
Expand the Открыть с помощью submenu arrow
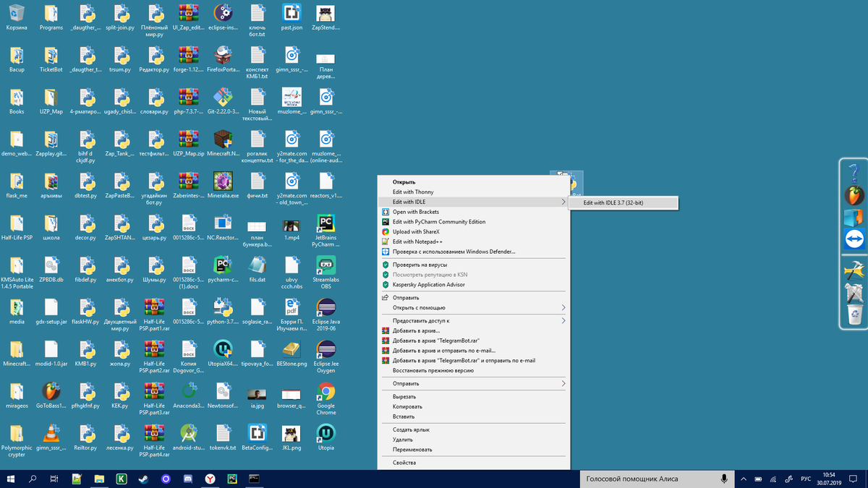click(x=563, y=307)
